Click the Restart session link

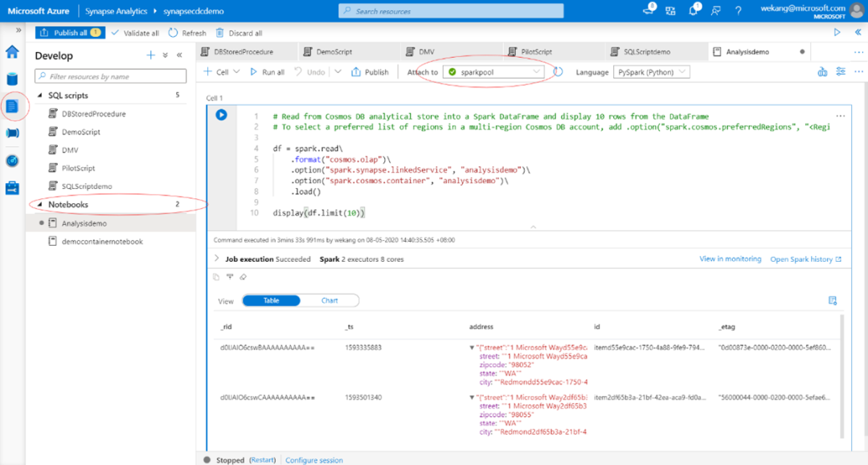tap(262, 460)
